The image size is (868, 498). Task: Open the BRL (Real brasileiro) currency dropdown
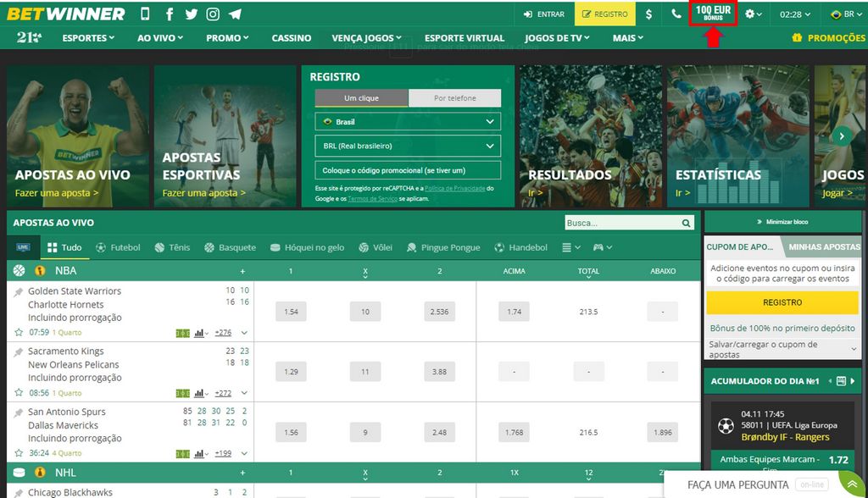click(408, 146)
